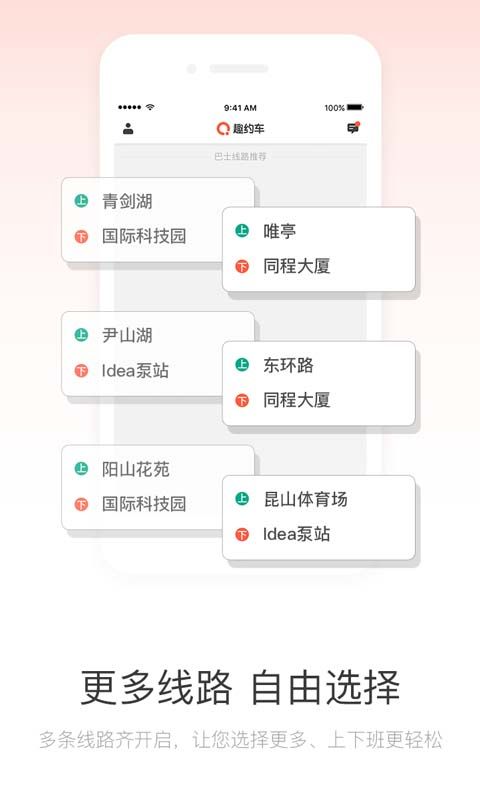This screenshot has height=800, width=480.
Task: Click green 上 icon beside 青剑湖
Action: coord(81,201)
